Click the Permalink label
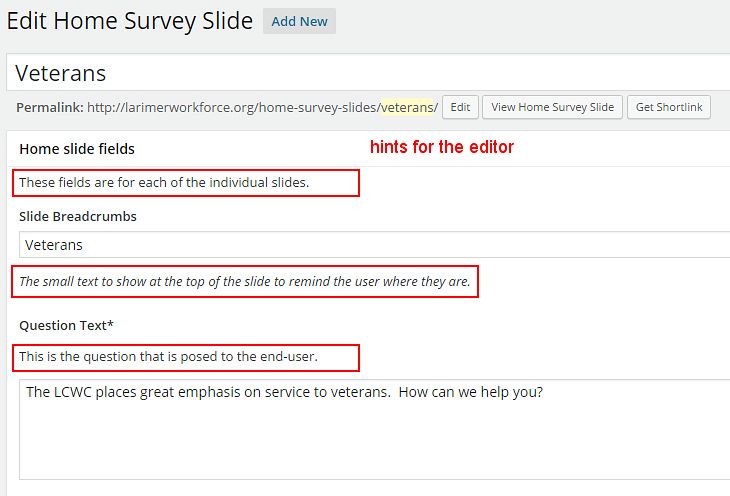 50,108
